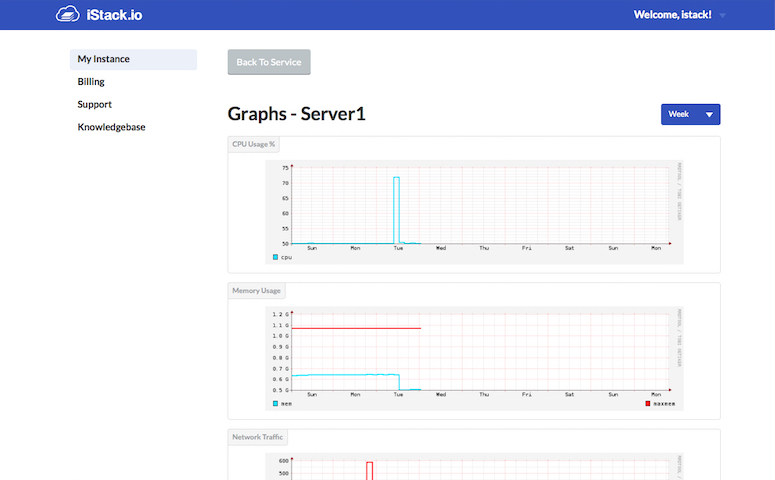The height and width of the screenshot is (480, 775).
Task: Click the iStack.io brand name text
Action: [114, 15]
